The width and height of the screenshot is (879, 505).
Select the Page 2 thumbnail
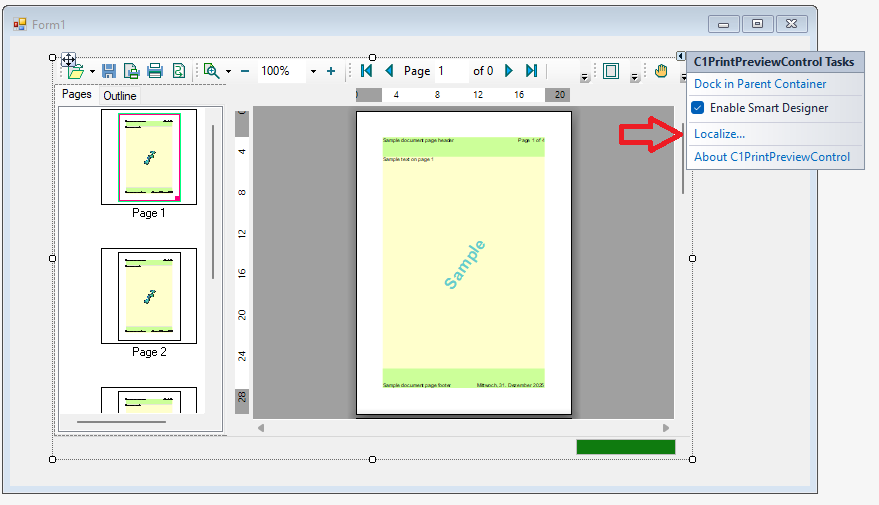point(149,296)
